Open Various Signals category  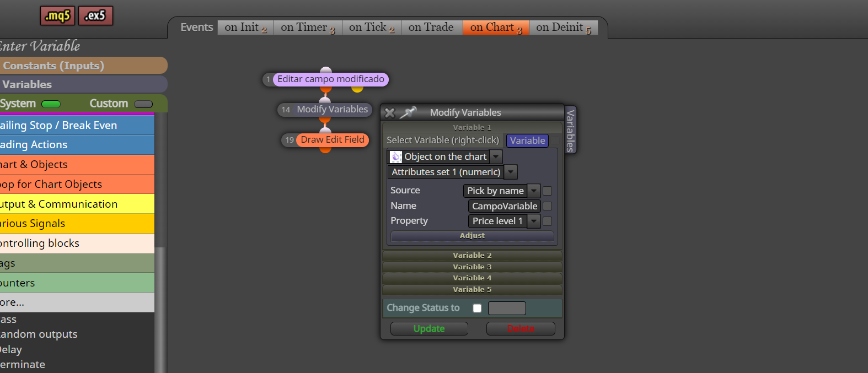[77, 223]
